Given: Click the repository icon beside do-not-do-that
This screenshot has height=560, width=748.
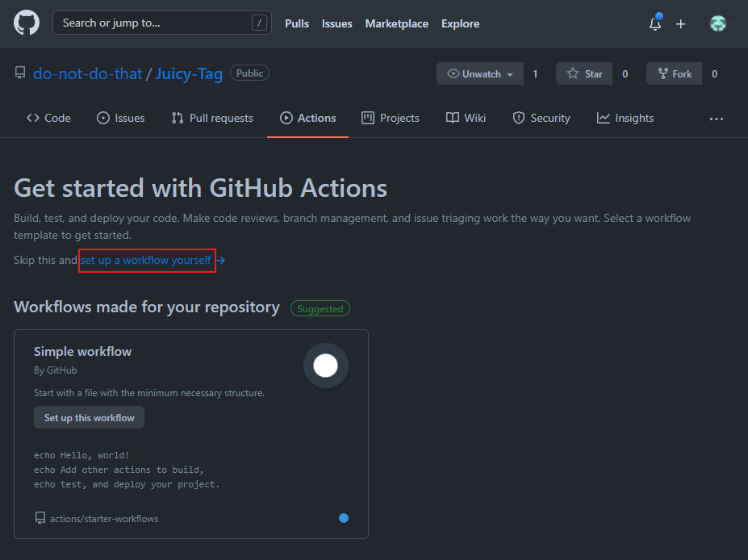Looking at the screenshot, I should [x=20, y=73].
